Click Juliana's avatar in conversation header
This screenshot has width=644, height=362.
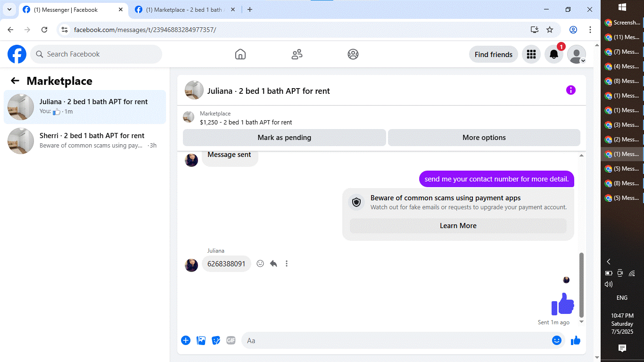(194, 90)
